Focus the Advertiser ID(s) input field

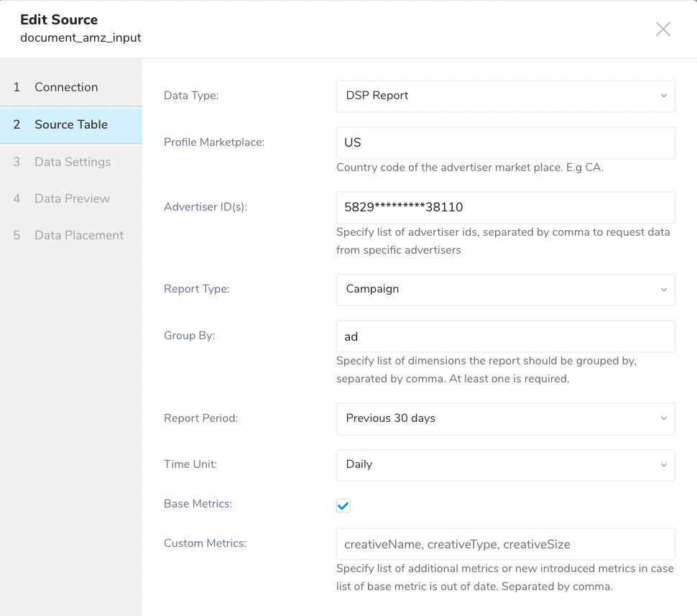click(x=505, y=207)
